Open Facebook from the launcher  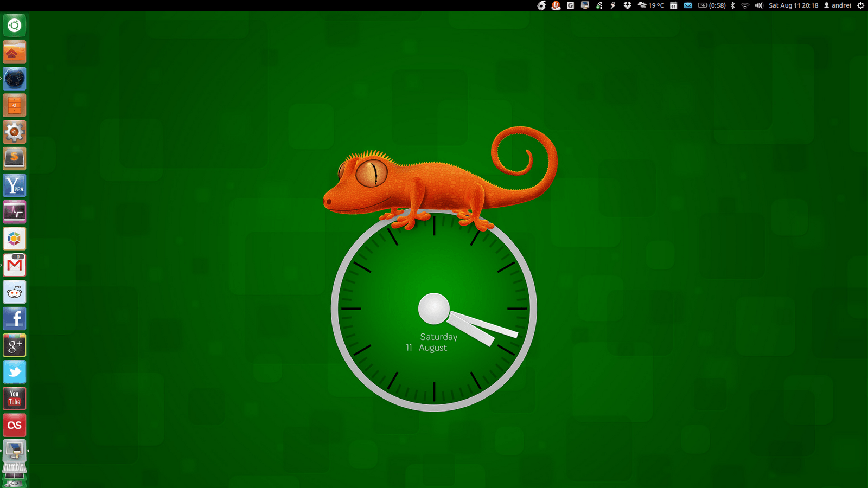click(14, 318)
